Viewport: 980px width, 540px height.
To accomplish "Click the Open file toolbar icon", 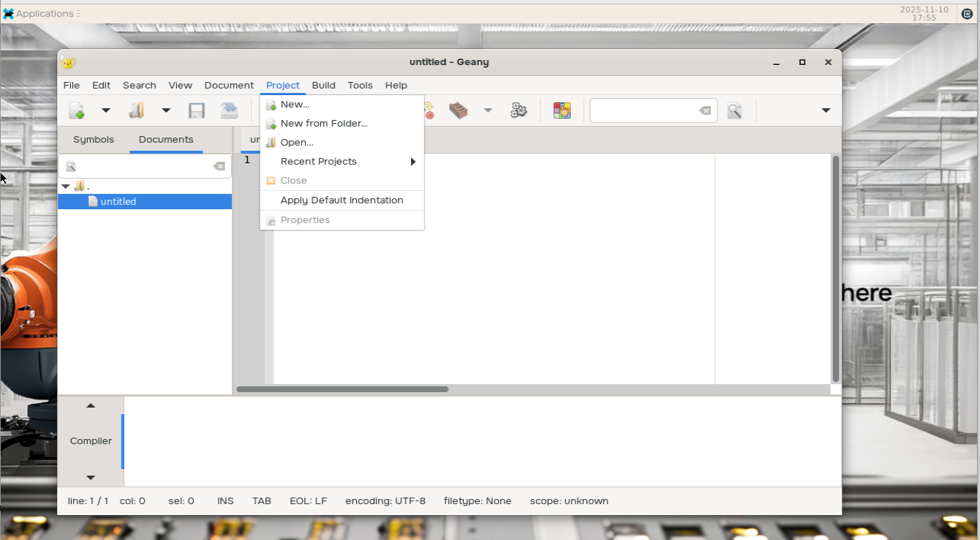I will click(x=137, y=110).
